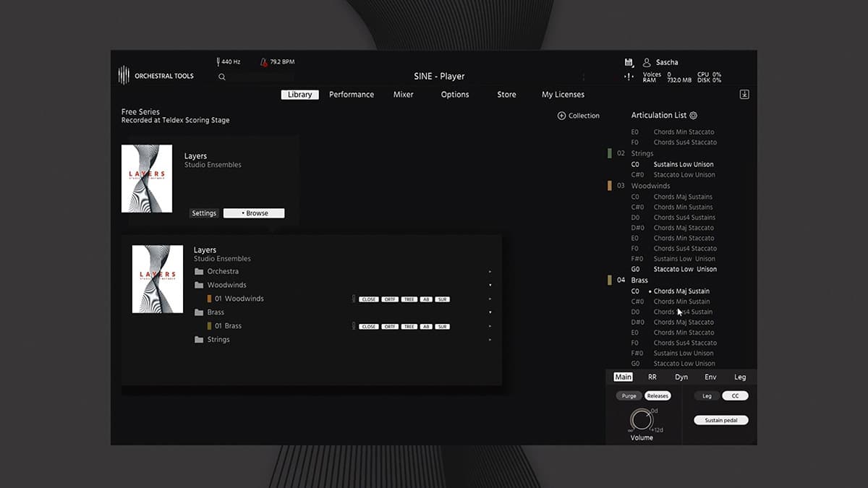This screenshot has width=868, height=488.
Task: Open the My Licenses tab
Action: tap(563, 95)
